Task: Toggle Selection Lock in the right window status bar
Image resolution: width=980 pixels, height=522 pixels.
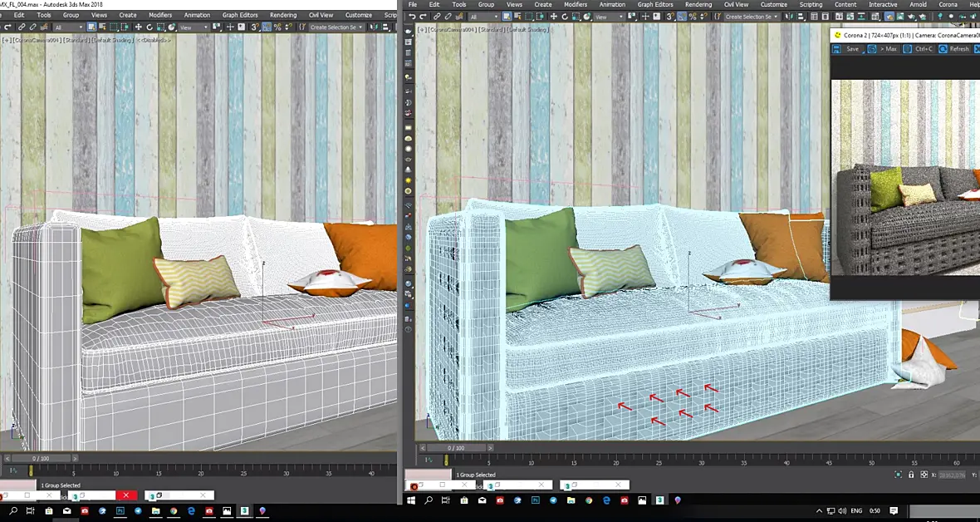Action: tap(911, 475)
